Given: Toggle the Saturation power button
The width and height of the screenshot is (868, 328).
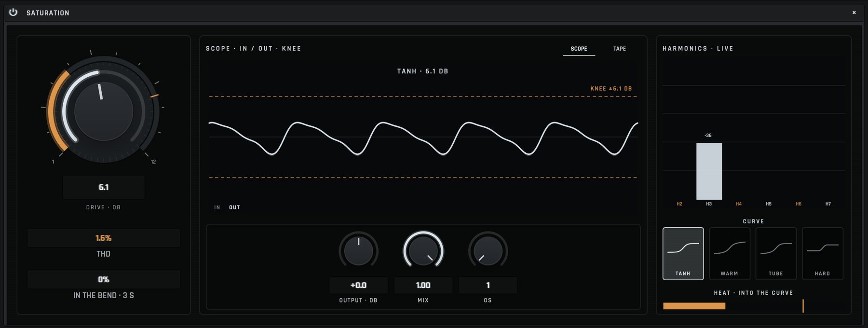Looking at the screenshot, I should pos(13,13).
